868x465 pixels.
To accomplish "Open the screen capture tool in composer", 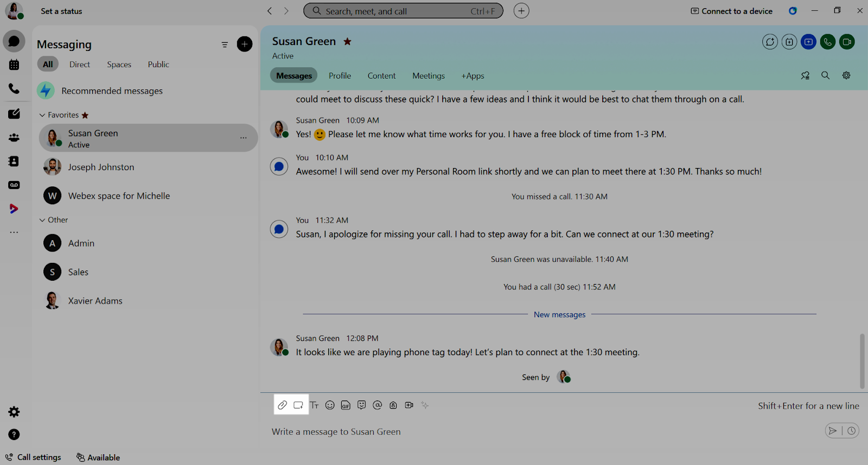I will pyautogui.click(x=298, y=405).
